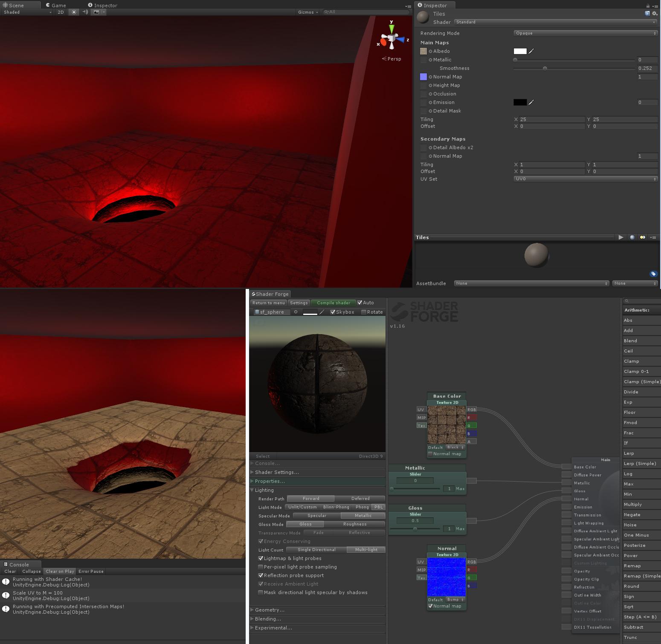This screenshot has height=644, width=661.
Task: Open object picker next to sf_sphere
Action: point(296,312)
